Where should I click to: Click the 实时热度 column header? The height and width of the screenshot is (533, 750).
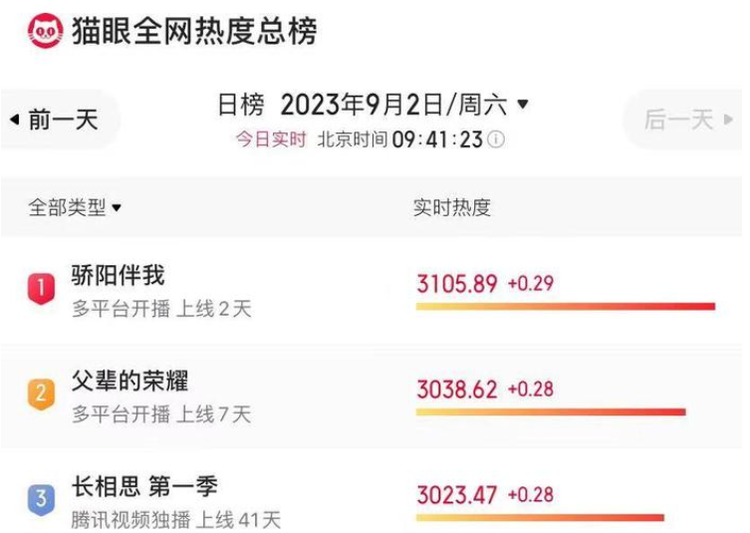click(452, 207)
